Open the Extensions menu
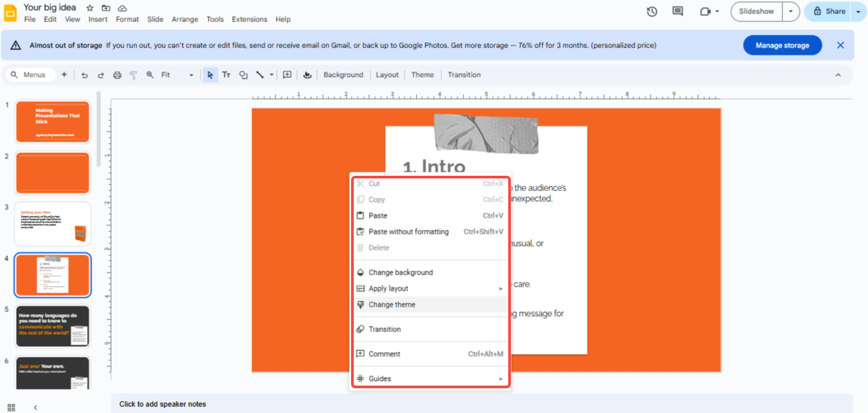This screenshot has width=868, height=413. [x=249, y=19]
